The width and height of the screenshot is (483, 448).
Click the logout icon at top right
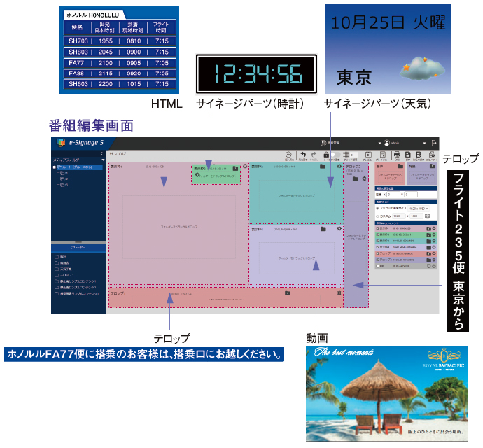click(435, 142)
